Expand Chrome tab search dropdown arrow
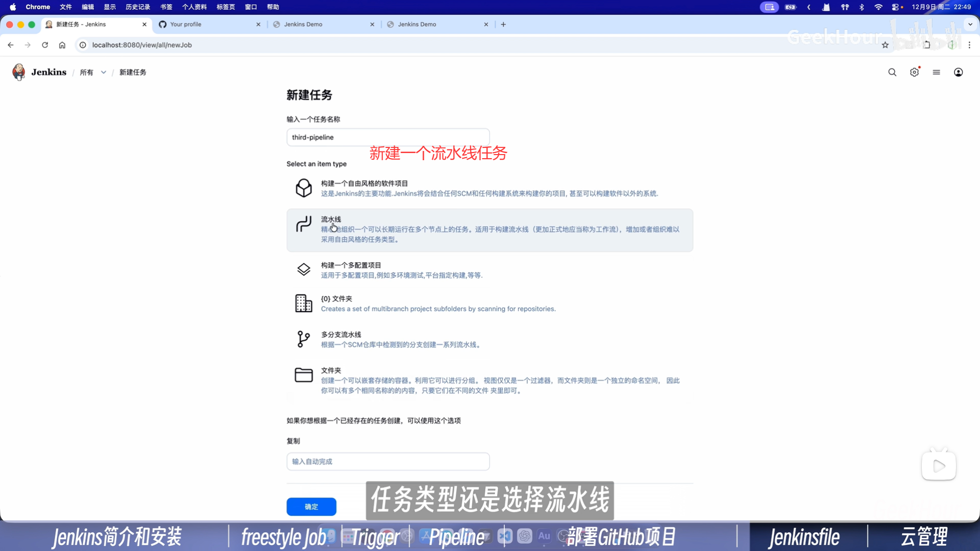This screenshot has width=980, height=551. click(970, 24)
